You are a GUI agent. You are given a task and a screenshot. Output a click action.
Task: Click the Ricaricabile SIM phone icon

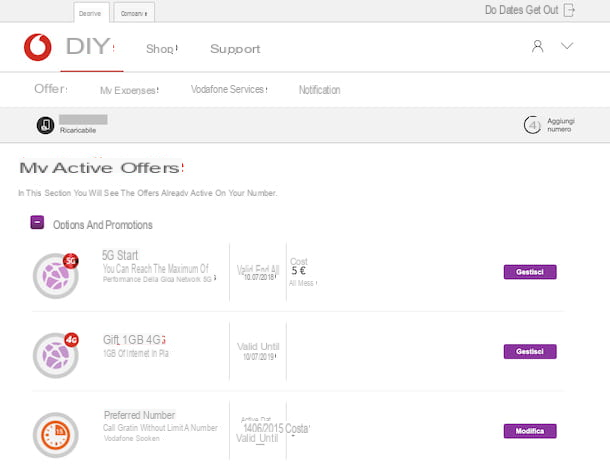tap(46, 125)
